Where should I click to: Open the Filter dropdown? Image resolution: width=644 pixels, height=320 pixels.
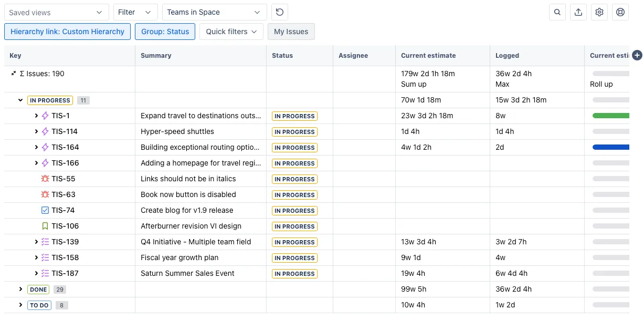[135, 12]
